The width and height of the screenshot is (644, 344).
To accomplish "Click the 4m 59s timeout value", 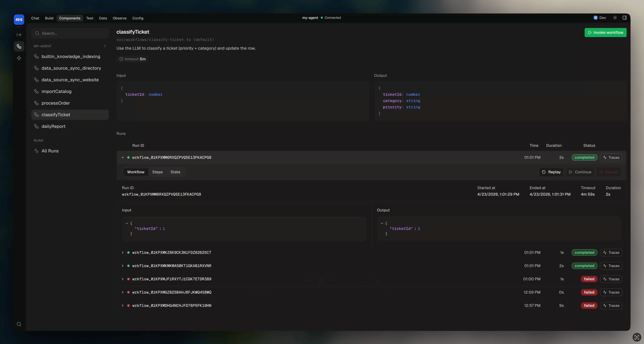I will [x=587, y=194].
